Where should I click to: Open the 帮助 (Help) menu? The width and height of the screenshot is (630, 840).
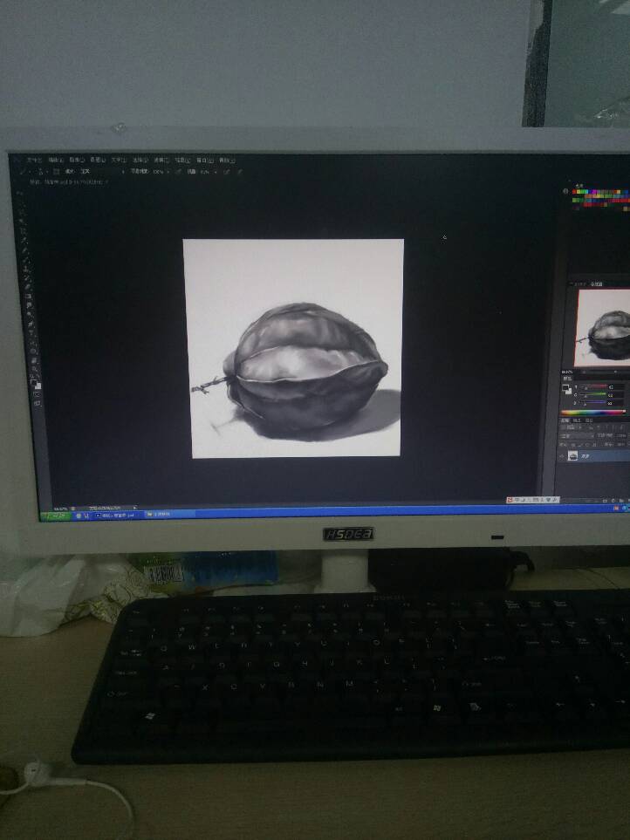[227, 160]
